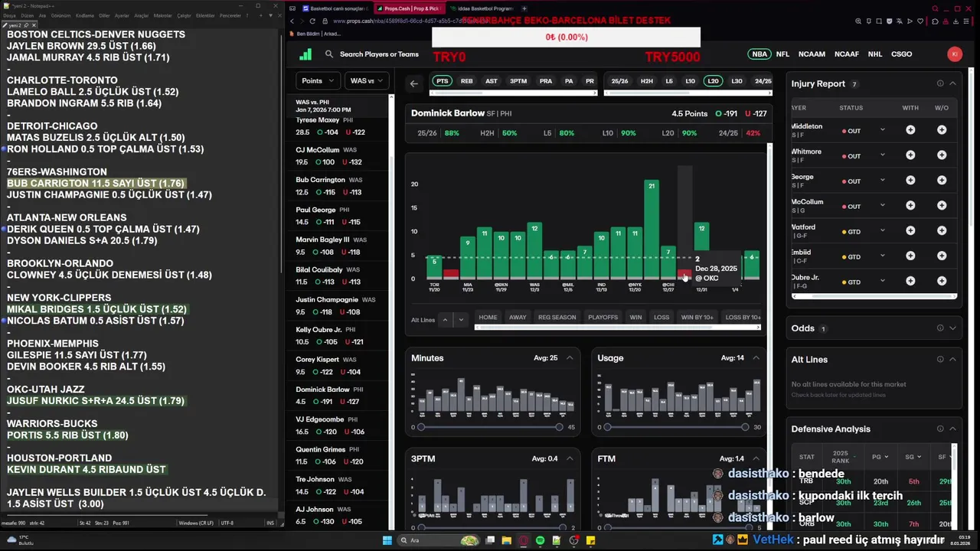The image size is (980, 551).
Task: Click the Defensive Analysis info icon
Action: 940,429
